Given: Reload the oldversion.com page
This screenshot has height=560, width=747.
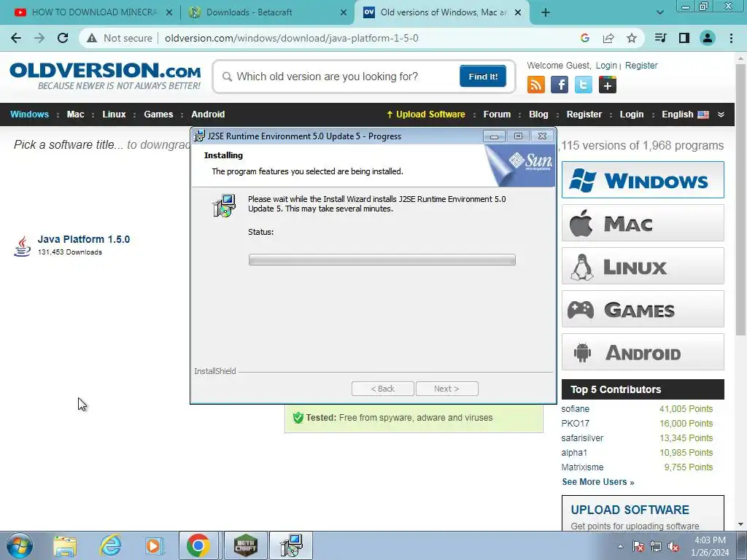Looking at the screenshot, I should coord(63,38).
